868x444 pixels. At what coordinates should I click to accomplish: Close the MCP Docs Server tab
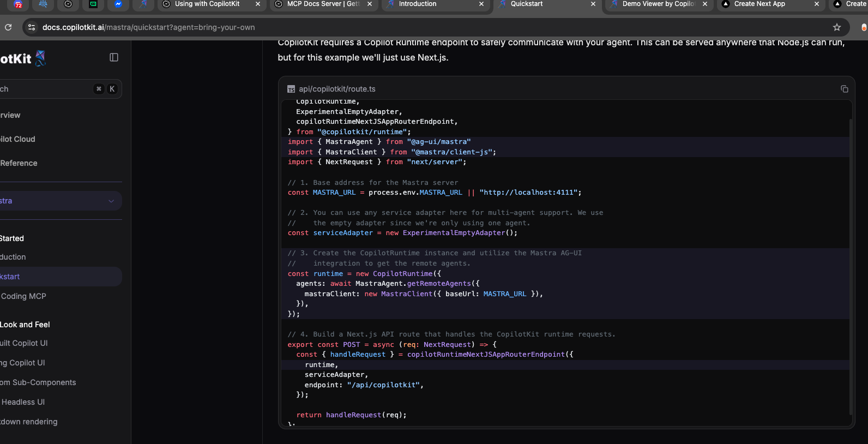tap(370, 4)
